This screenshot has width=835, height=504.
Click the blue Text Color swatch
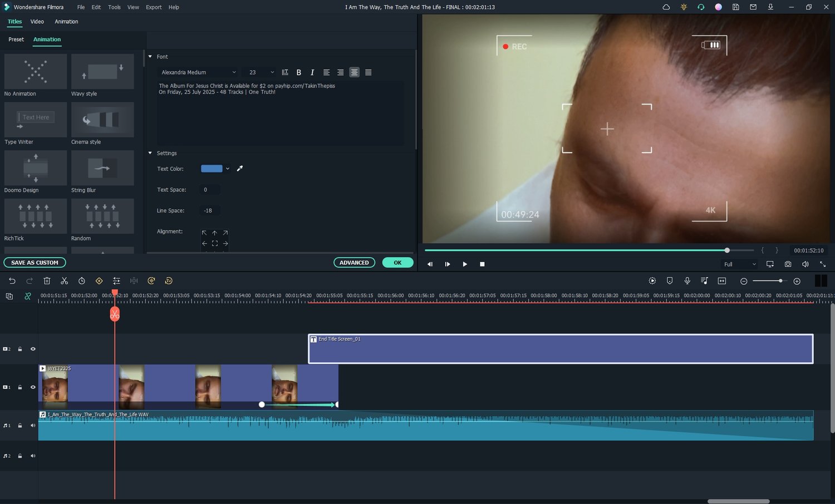pos(212,169)
